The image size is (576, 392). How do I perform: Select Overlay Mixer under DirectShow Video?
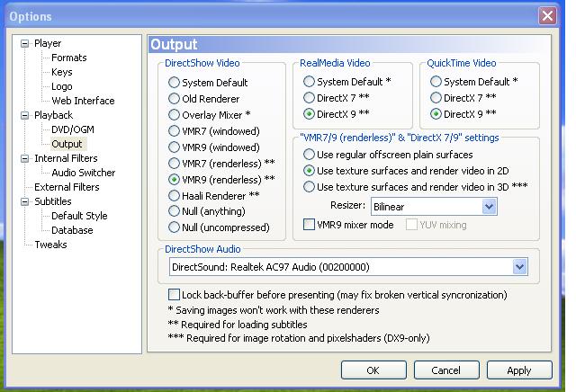pos(174,115)
